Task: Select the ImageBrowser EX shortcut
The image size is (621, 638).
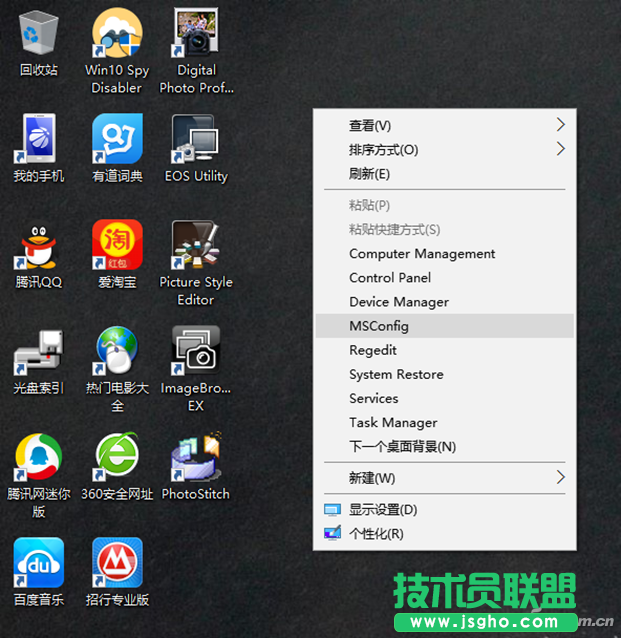Action: (196, 352)
